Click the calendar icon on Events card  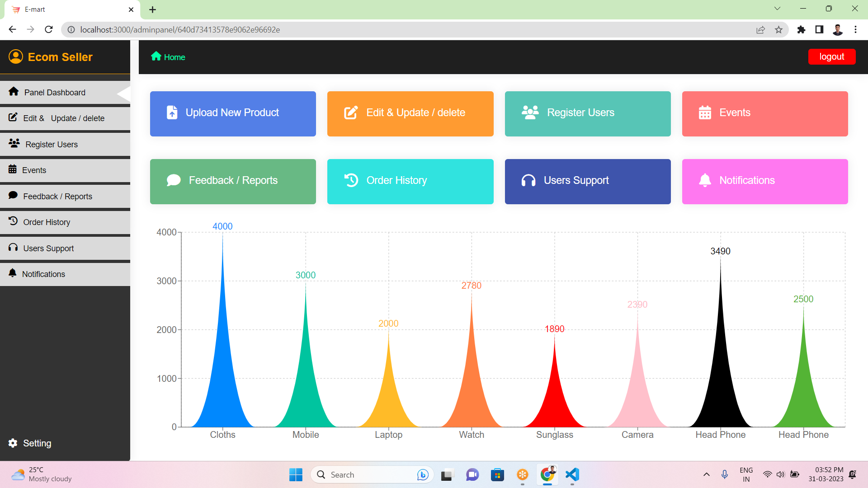point(705,113)
